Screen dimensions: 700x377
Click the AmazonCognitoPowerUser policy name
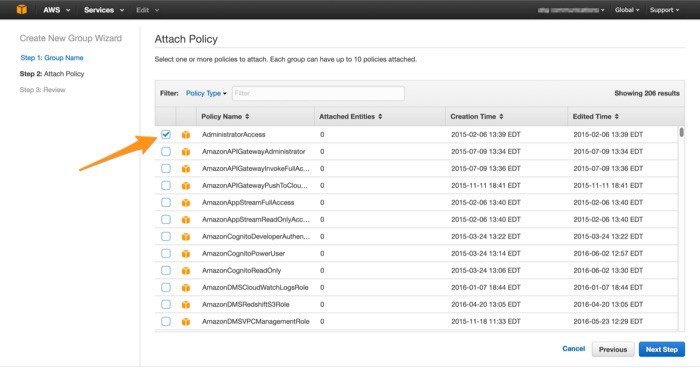tap(243, 253)
